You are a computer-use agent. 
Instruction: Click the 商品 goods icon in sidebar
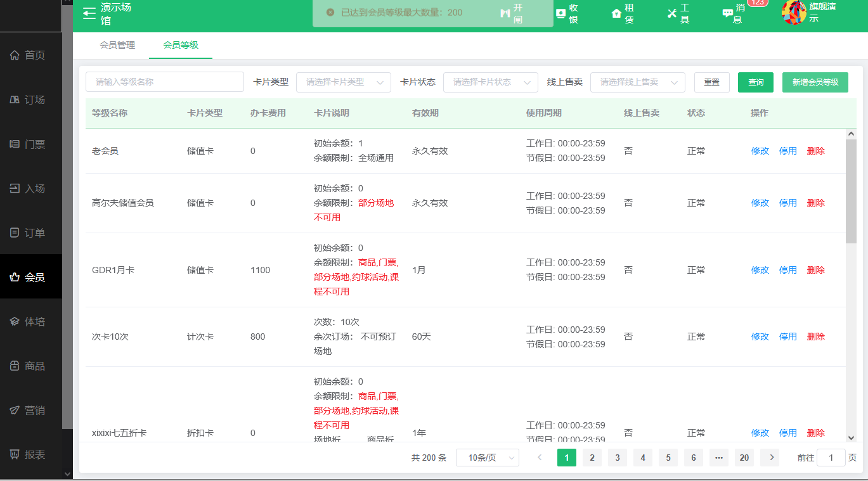(x=15, y=366)
